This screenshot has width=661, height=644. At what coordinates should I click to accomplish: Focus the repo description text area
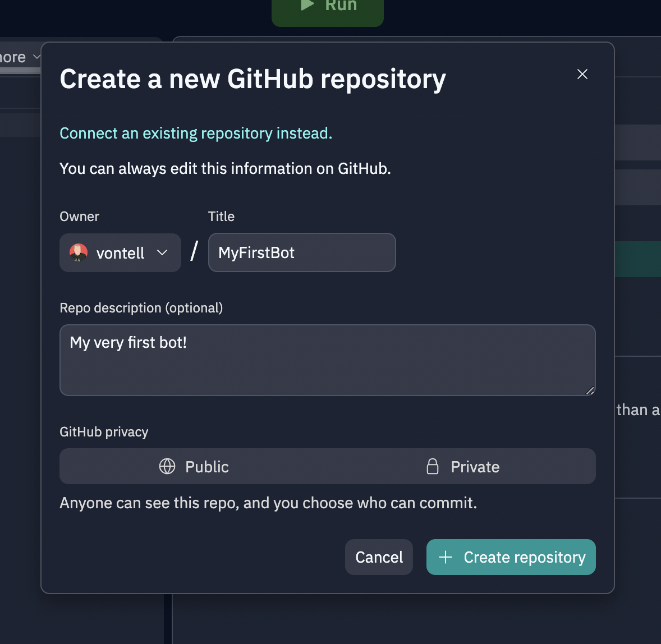tap(328, 360)
